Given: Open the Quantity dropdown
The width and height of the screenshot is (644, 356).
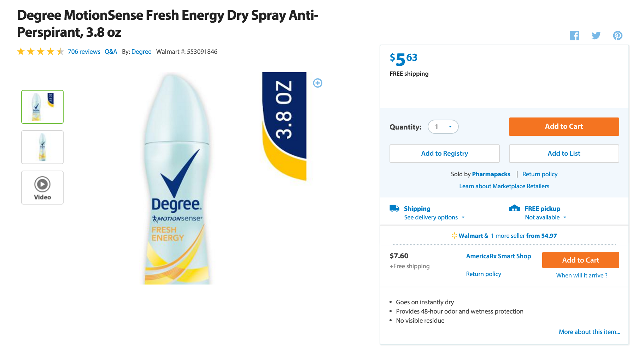Looking at the screenshot, I should tap(443, 127).
